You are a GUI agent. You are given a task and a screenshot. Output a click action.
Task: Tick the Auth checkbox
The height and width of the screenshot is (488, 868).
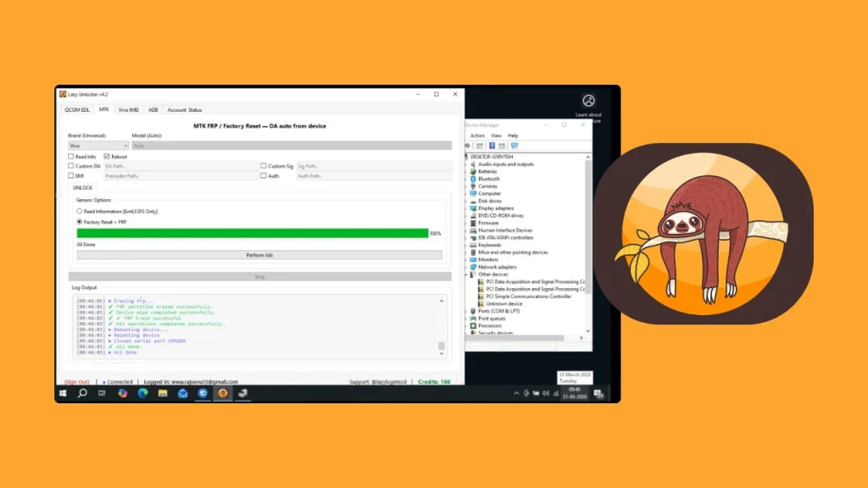click(264, 176)
